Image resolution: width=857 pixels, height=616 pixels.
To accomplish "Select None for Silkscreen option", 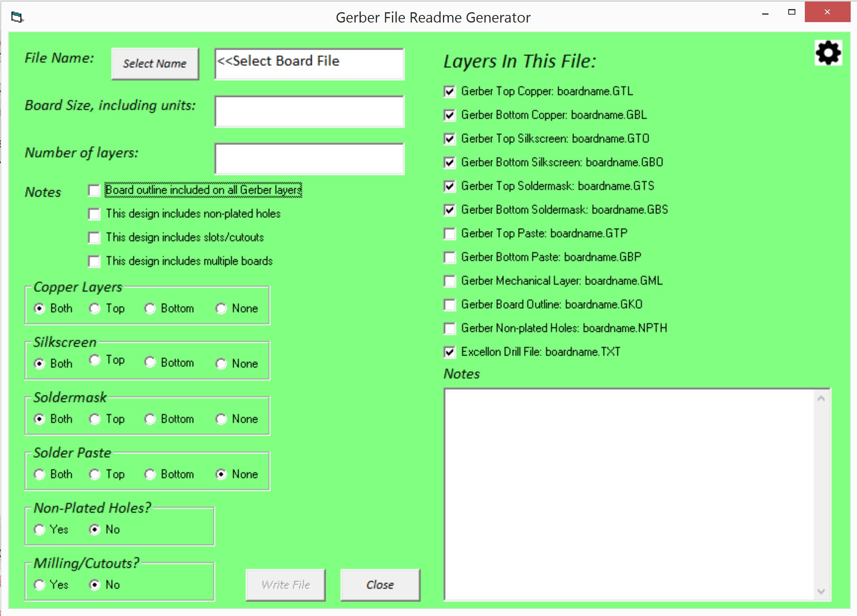I will click(221, 362).
